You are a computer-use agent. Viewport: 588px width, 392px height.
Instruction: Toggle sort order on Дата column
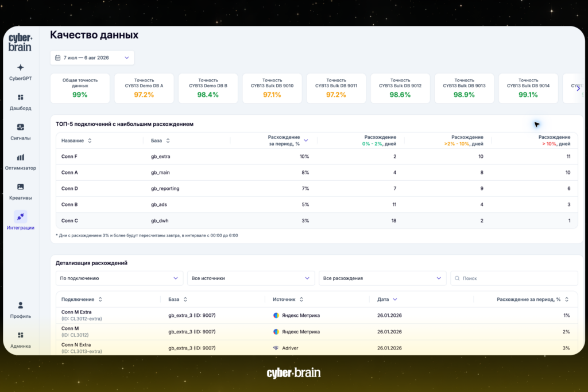pyautogui.click(x=395, y=300)
